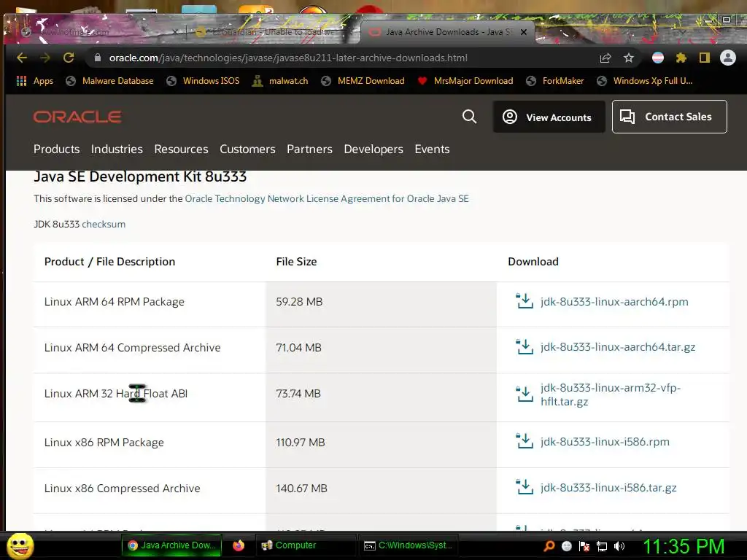Click download icon for jdk-8u333-linux-i586.rpm
Image resolution: width=747 pixels, height=560 pixels.
pyautogui.click(x=525, y=441)
